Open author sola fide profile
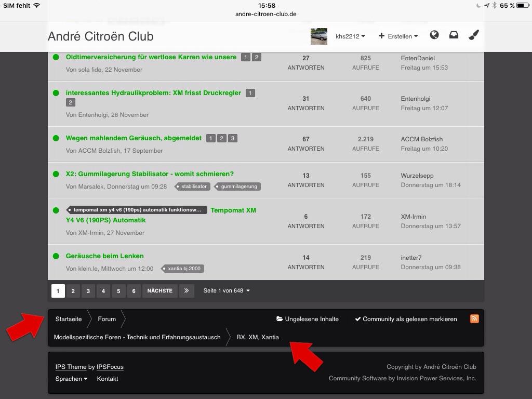The image size is (532, 399). tap(89, 70)
